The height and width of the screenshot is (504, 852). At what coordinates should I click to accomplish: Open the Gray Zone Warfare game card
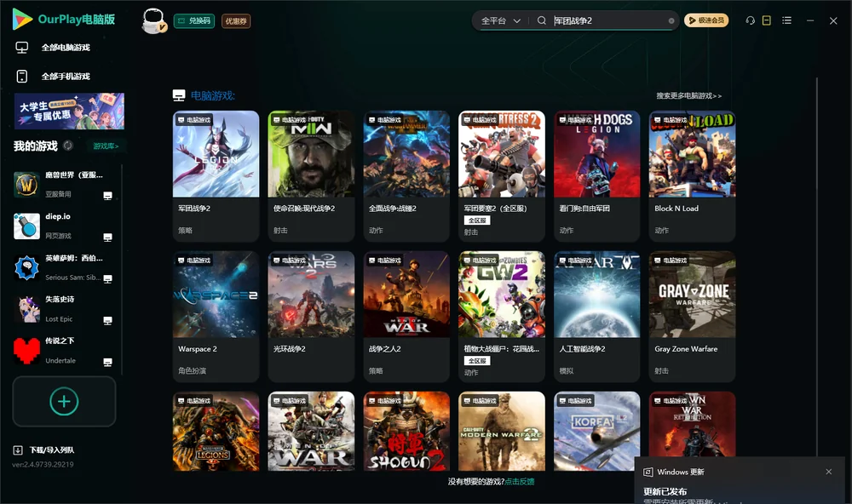(x=692, y=317)
